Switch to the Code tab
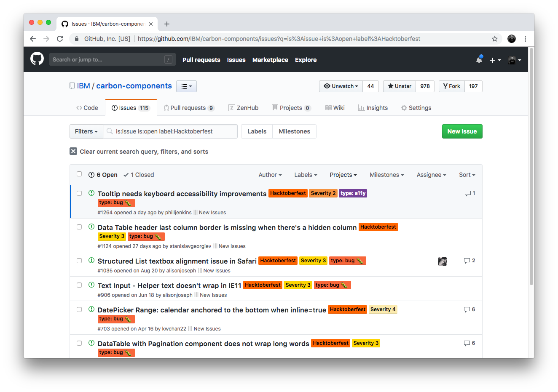This screenshot has width=558, height=392. tap(87, 108)
